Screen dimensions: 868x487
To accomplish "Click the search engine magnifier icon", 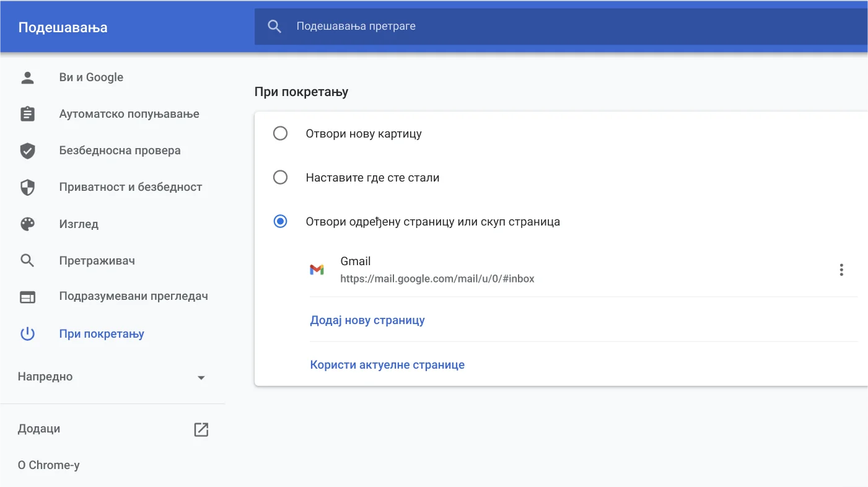I will click(x=27, y=260).
